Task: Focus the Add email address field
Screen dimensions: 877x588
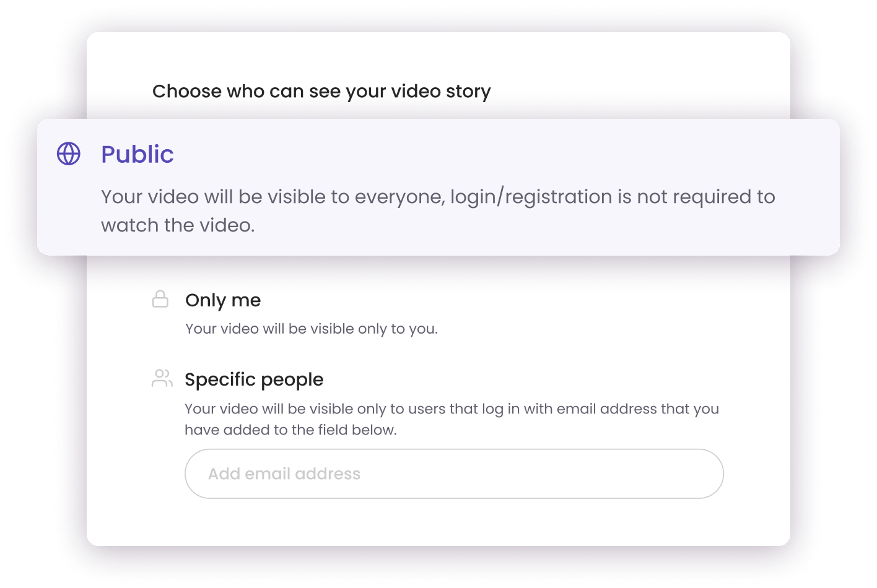Action: pyautogui.click(x=453, y=473)
